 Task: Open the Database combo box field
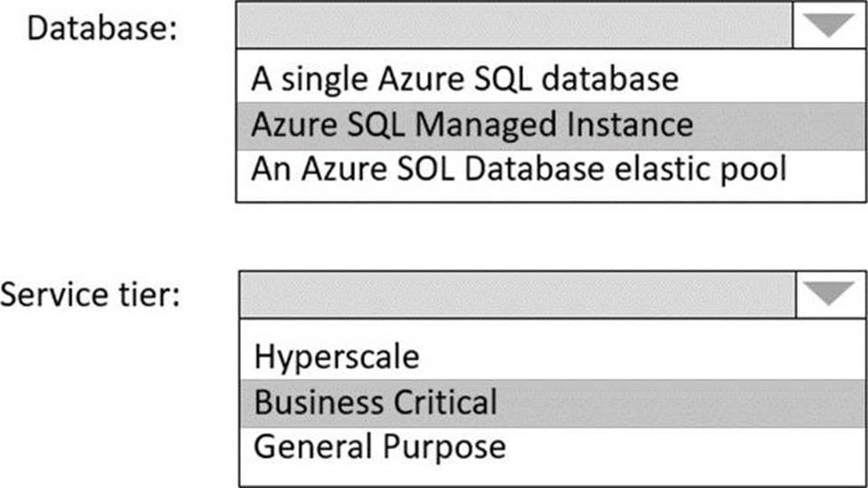click(514, 26)
